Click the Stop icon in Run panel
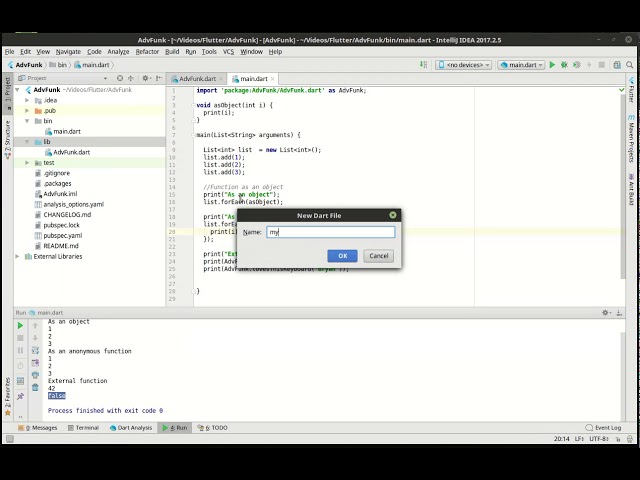Viewport: 640px width, 480px height. coord(20,338)
